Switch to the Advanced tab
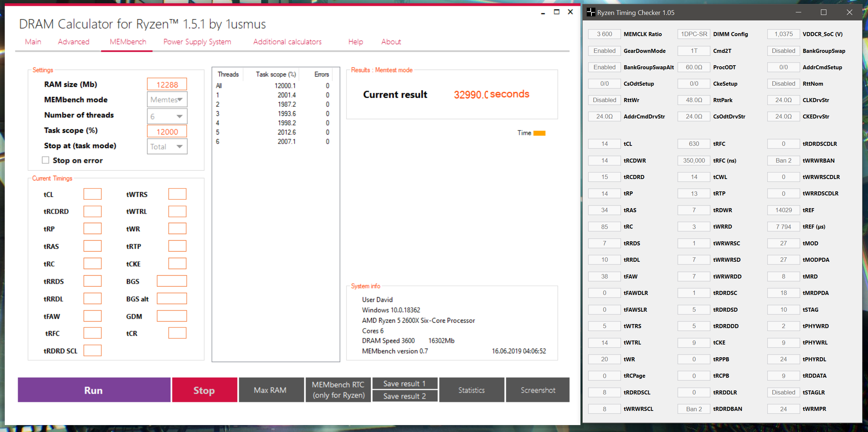Screen dimensions: 868x432 tap(73, 42)
